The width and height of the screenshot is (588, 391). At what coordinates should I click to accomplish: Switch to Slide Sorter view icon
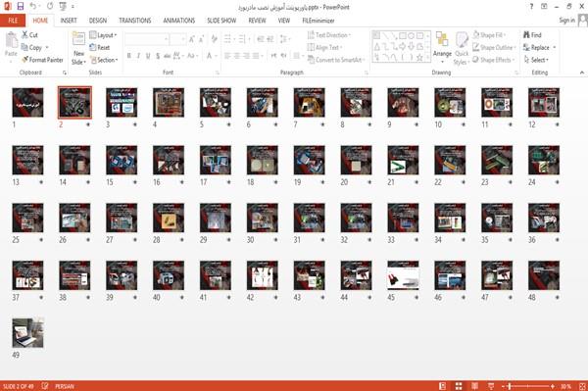point(459,386)
